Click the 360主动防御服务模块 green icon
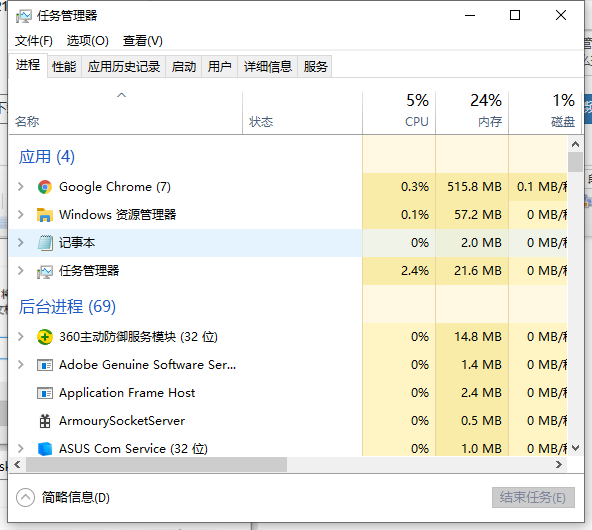Image resolution: width=592 pixels, height=530 pixels. (45, 337)
